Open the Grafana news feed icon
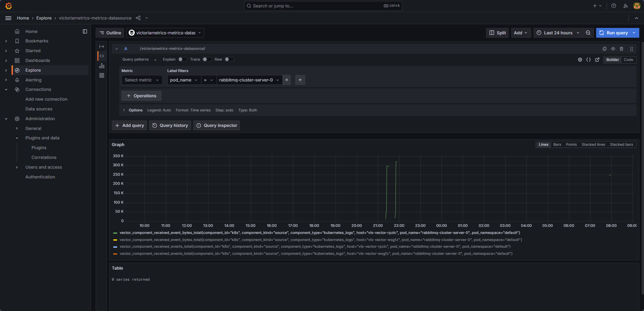Image resolution: width=644 pixels, height=311 pixels. tap(625, 6)
